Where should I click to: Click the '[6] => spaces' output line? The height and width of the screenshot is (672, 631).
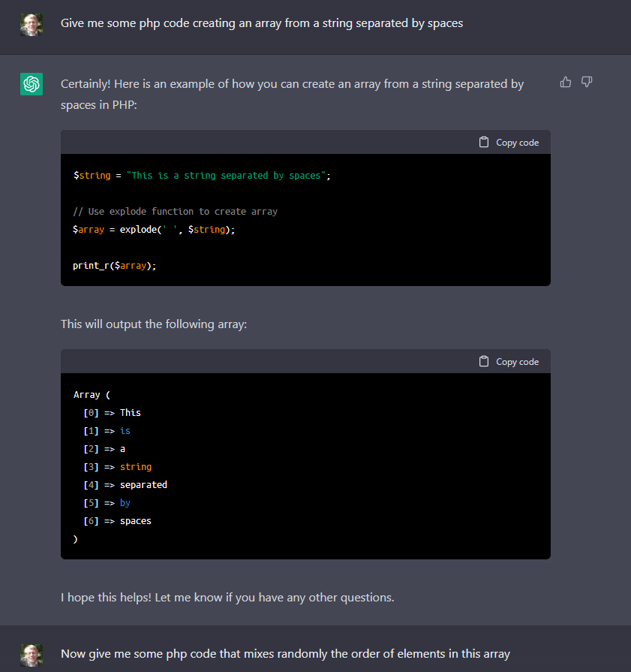click(117, 520)
